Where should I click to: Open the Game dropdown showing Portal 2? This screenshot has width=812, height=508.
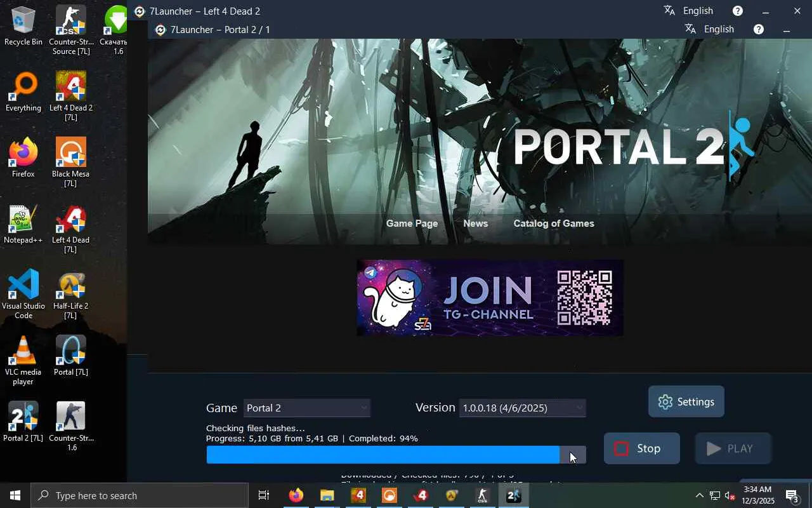click(307, 408)
